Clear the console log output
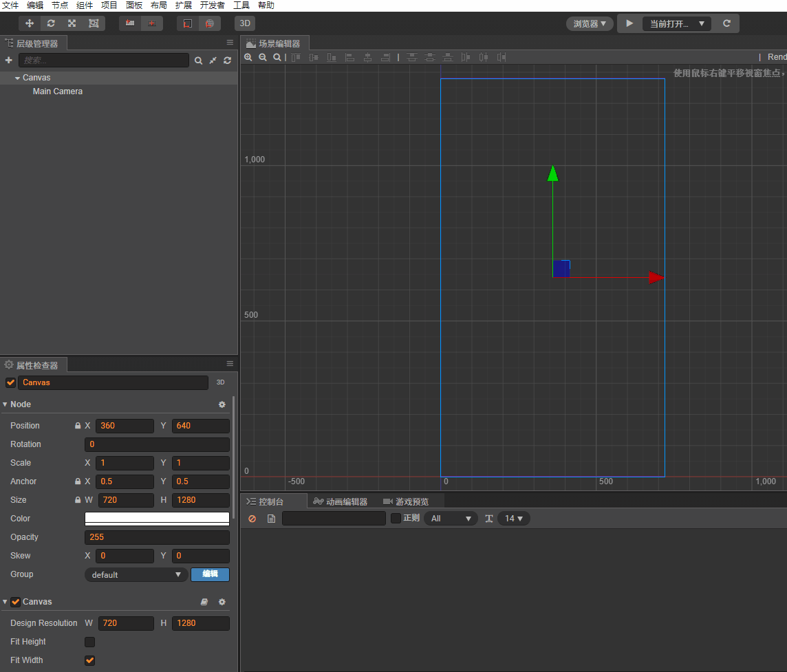The image size is (787, 672). click(x=252, y=519)
